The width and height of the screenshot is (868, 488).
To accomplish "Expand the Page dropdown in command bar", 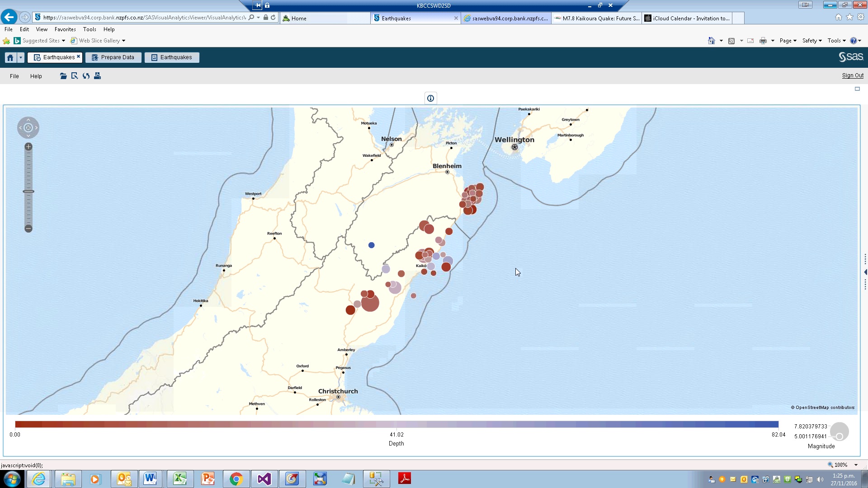I will pos(788,41).
